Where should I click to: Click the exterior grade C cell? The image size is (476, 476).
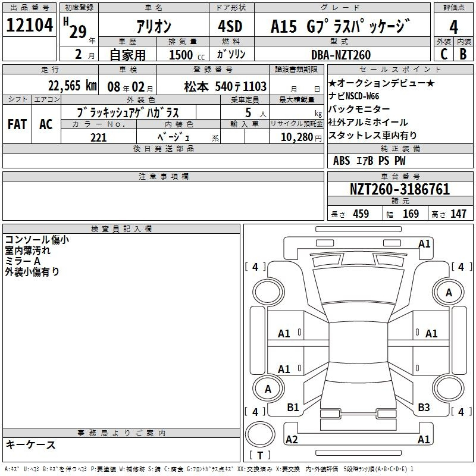[x=443, y=54]
